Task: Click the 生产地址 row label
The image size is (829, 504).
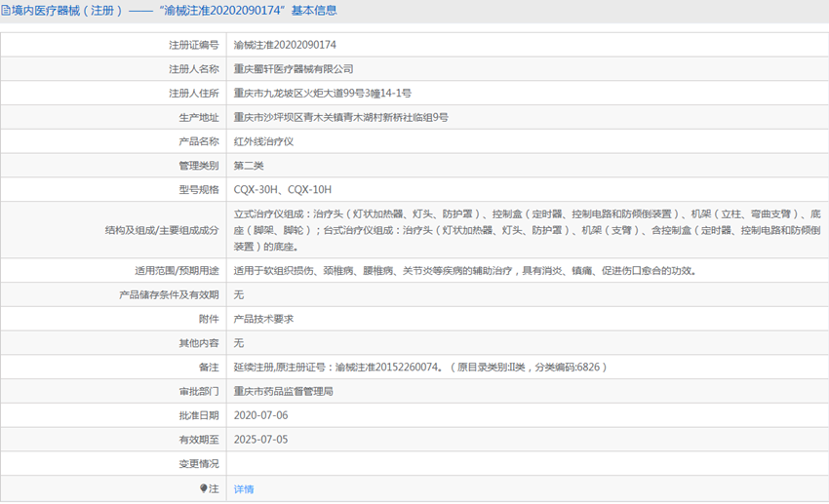Action: pyautogui.click(x=199, y=117)
